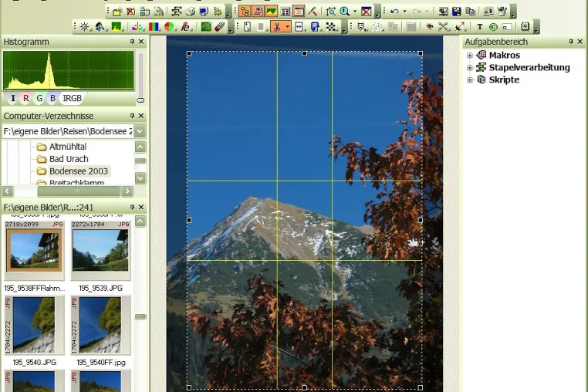Click the printer icon
Screen dimensions: 588x392
click(x=190, y=12)
